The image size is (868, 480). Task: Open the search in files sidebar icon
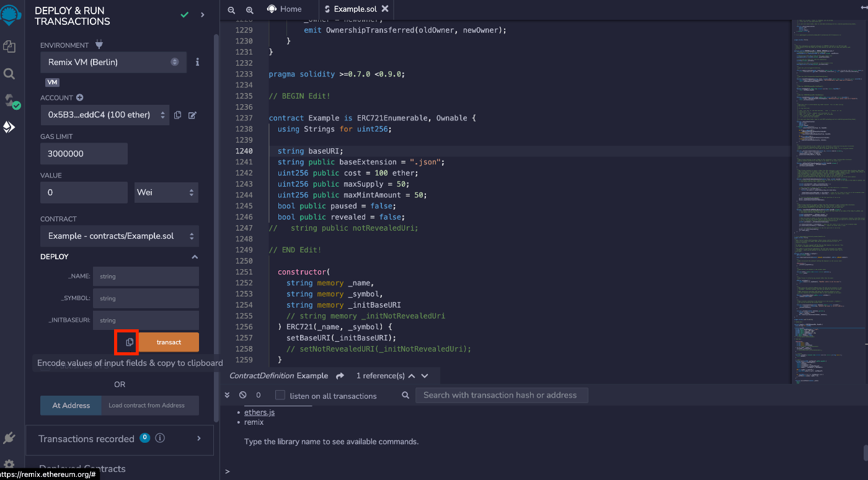coord(9,74)
